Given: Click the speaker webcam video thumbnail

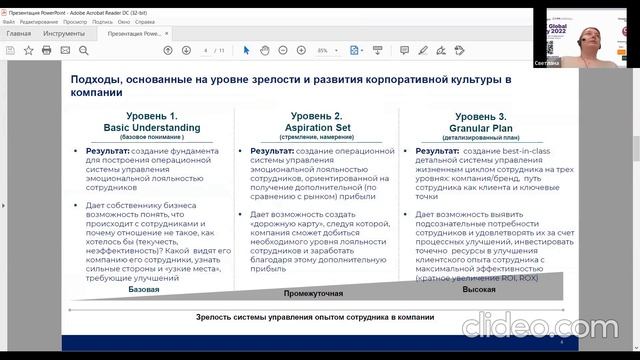Looking at the screenshot, I should point(586,38).
